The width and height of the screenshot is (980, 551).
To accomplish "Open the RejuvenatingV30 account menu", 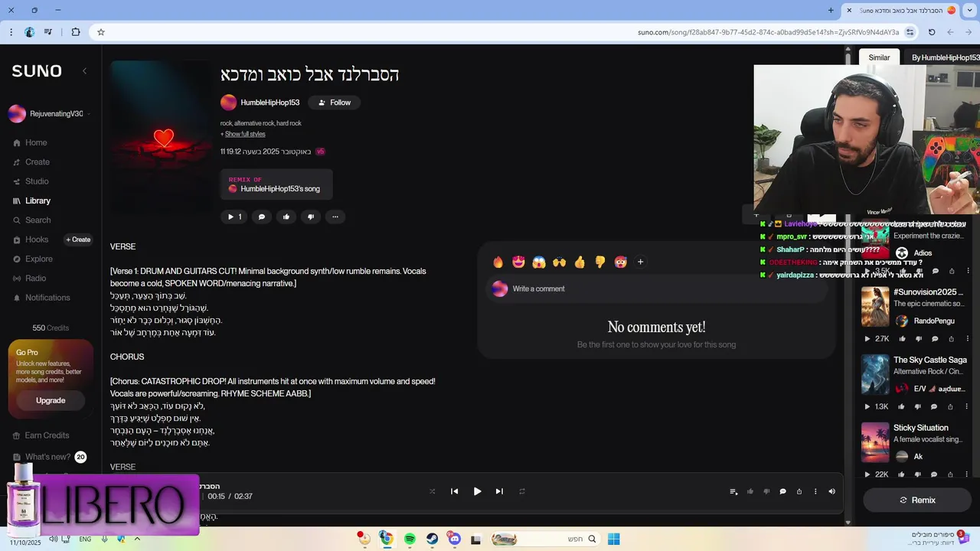I will tap(50, 114).
